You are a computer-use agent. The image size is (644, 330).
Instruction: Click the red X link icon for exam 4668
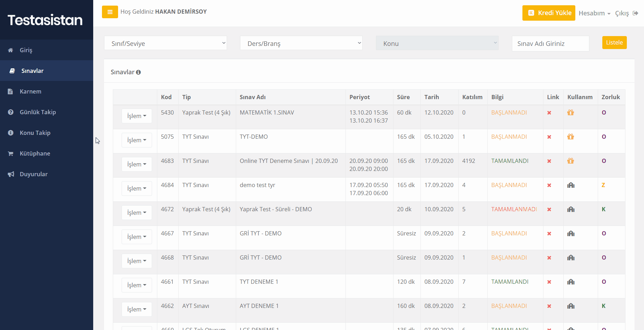click(x=549, y=258)
